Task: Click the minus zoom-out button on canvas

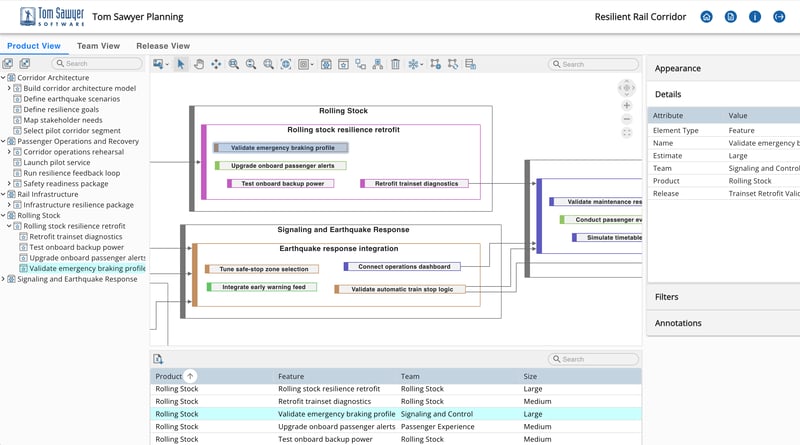Action: pyautogui.click(x=627, y=119)
